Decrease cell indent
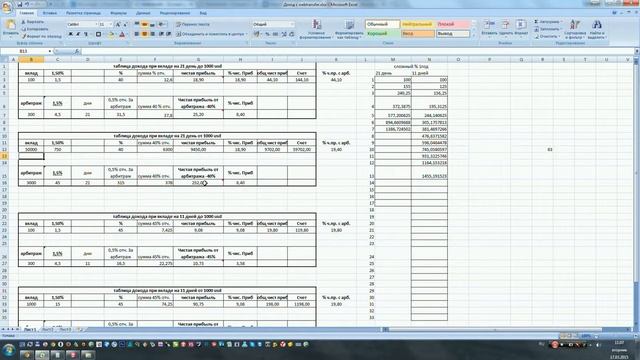Screen dimensions: 640x360 point(161,34)
